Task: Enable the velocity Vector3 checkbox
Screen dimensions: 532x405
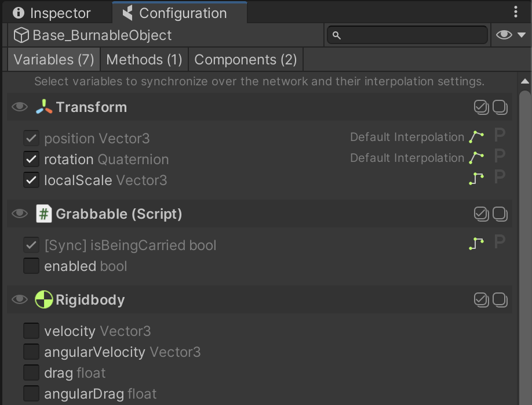Action: point(31,331)
